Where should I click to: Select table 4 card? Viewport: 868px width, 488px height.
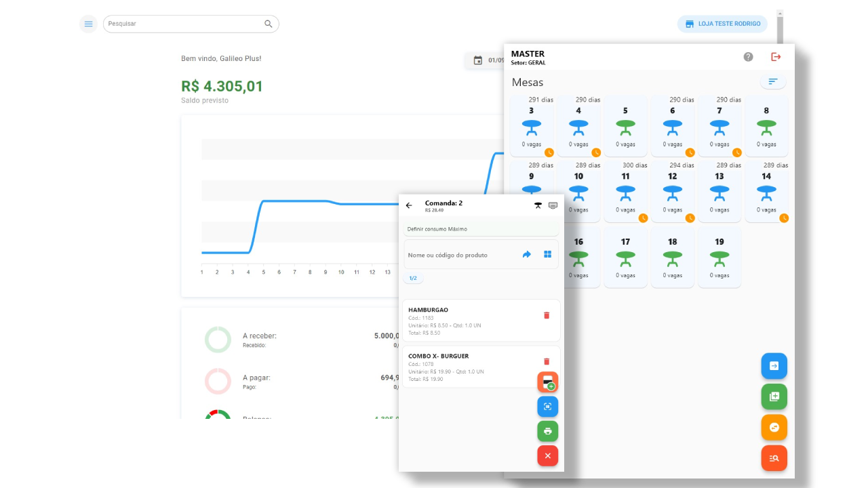pyautogui.click(x=578, y=126)
